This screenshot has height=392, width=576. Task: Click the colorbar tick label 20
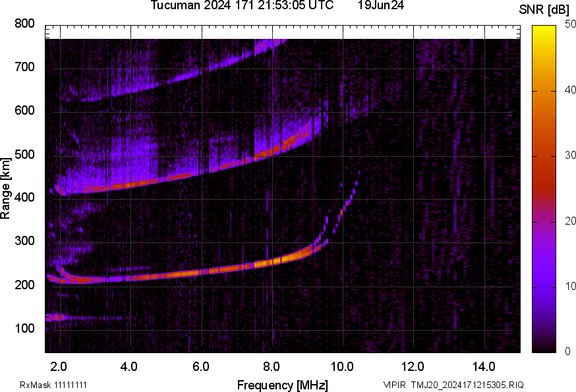pos(570,221)
